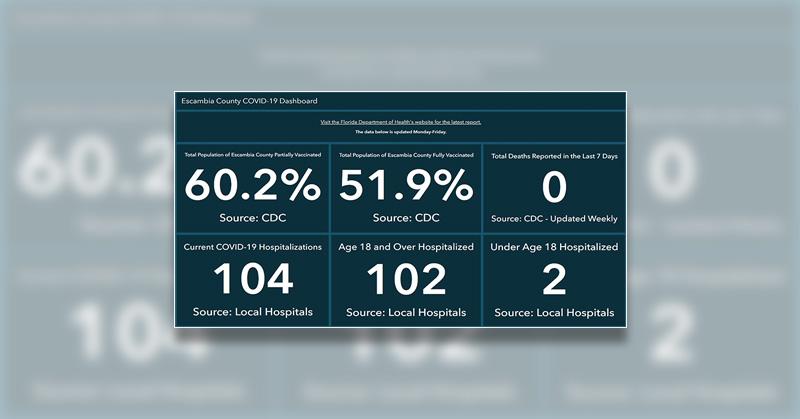The height and width of the screenshot is (419, 800).
Task: Click the Partially Vaccinated tile heading
Action: [252, 156]
